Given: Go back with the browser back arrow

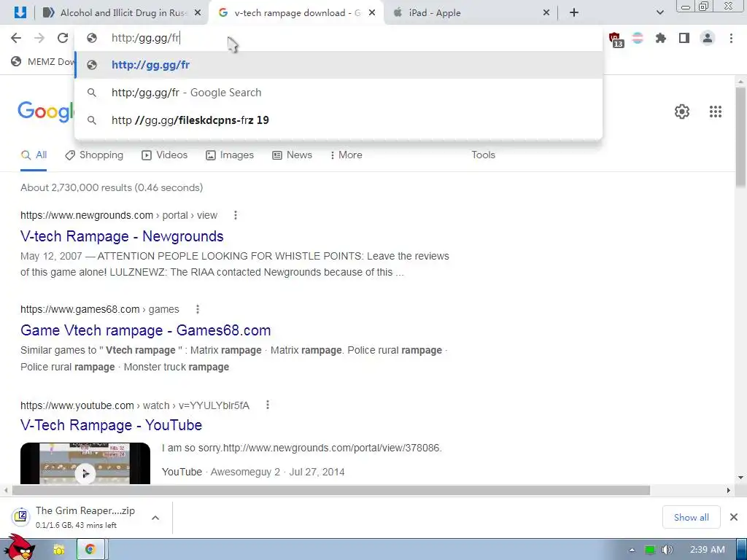Looking at the screenshot, I should [x=16, y=38].
